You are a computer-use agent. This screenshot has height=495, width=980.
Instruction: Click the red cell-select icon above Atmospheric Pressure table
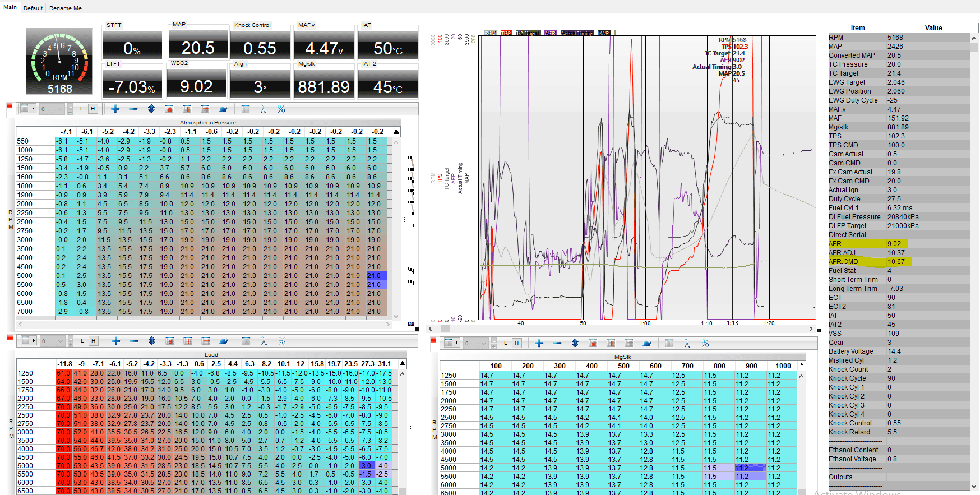point(169,109)
